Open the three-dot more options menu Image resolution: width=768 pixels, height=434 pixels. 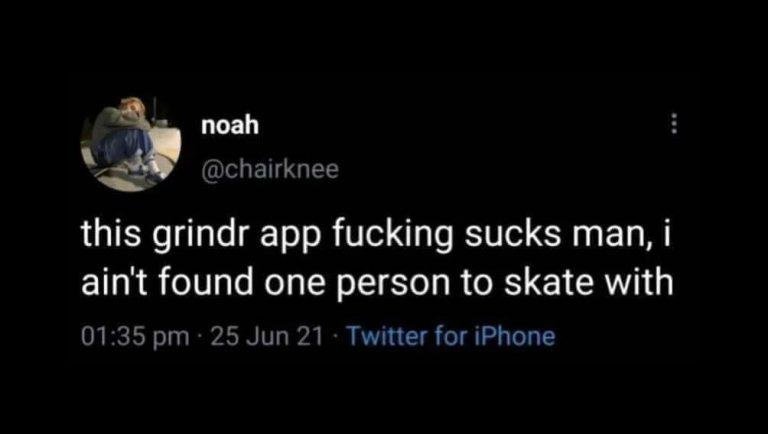[674, 125]
